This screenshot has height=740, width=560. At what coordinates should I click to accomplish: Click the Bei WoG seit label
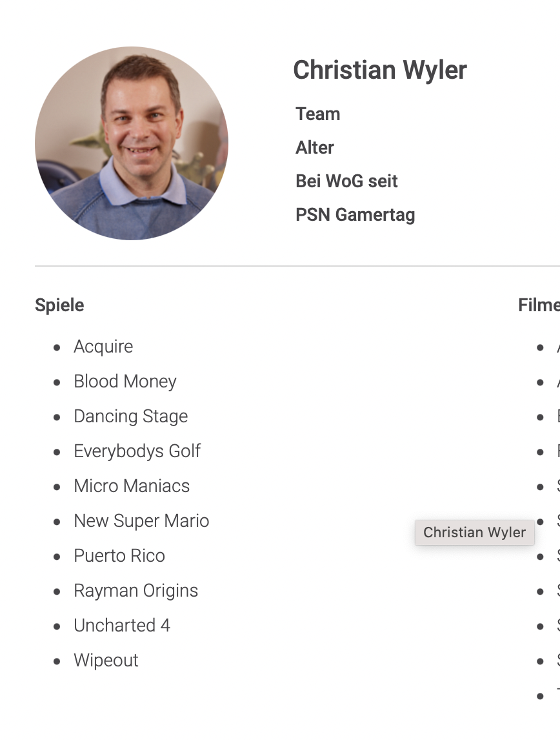pyautogui.click(x=346, y=181)
